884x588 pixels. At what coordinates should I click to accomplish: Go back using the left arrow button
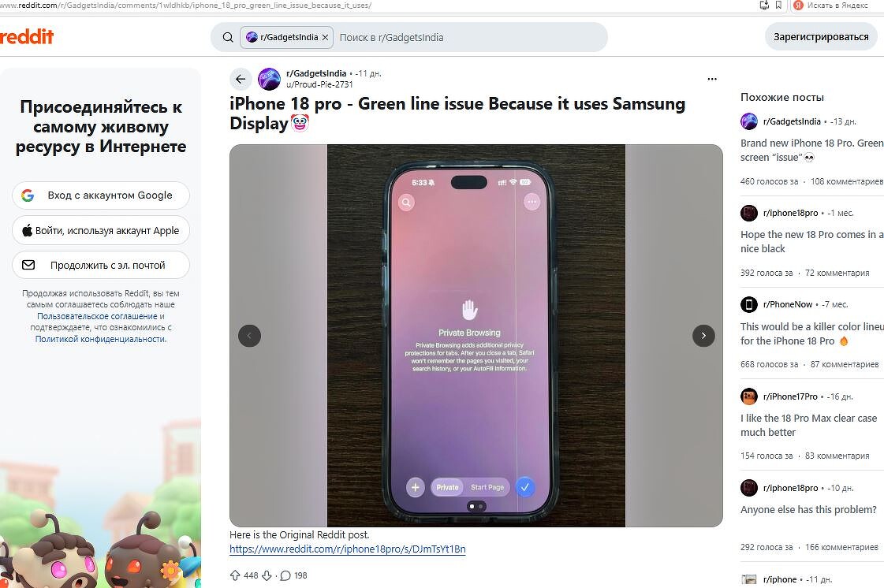point(241,79)
